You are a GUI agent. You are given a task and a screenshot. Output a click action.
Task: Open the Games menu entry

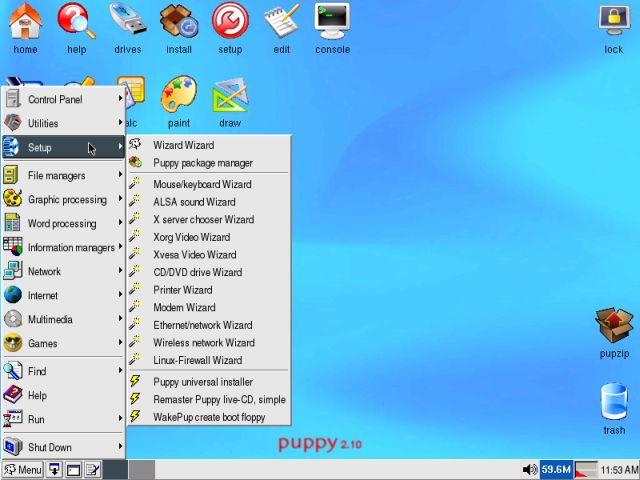point(63,343)
